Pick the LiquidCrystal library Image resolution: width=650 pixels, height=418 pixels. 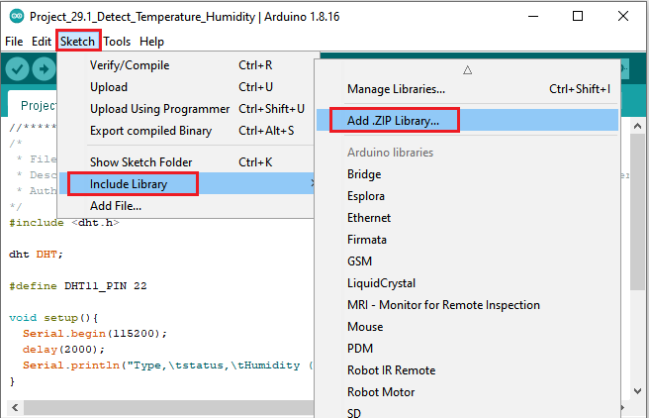click(381, 283)
